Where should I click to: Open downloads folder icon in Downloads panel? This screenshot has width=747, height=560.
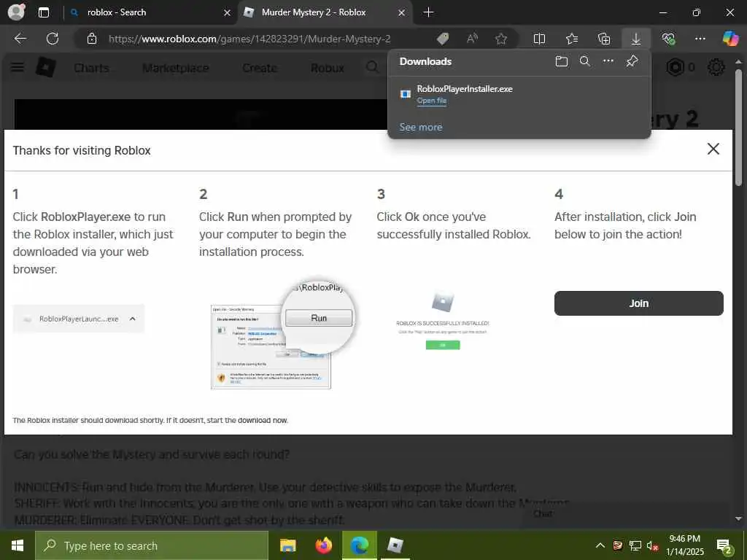[x=562, y=61]
